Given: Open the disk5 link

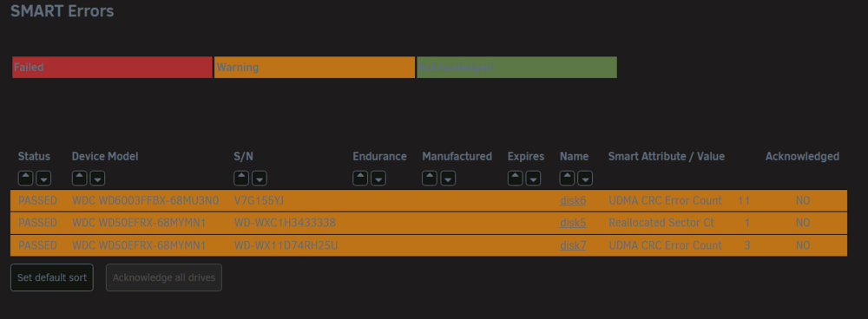Looking at the screenshot, I should 573,223.
